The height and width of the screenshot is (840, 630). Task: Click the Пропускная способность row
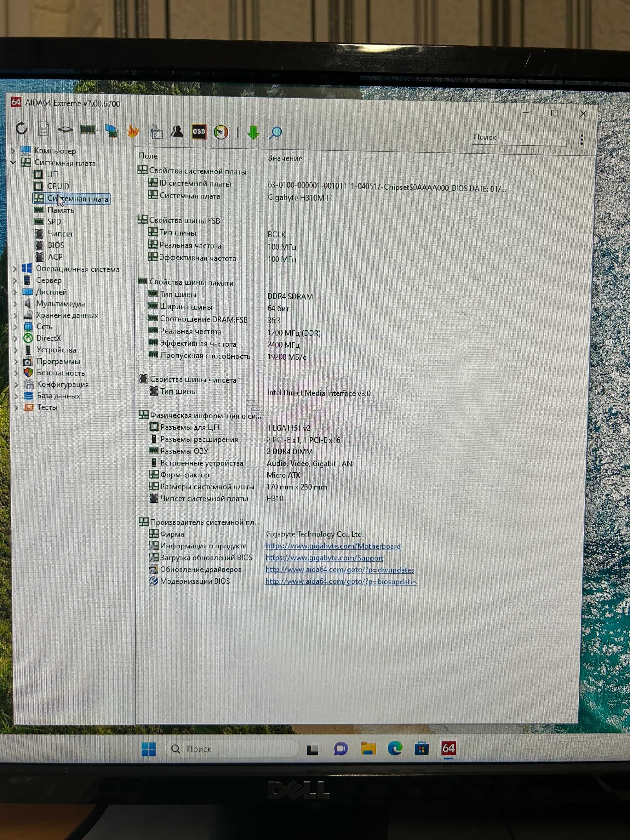[x=227, y=356]
